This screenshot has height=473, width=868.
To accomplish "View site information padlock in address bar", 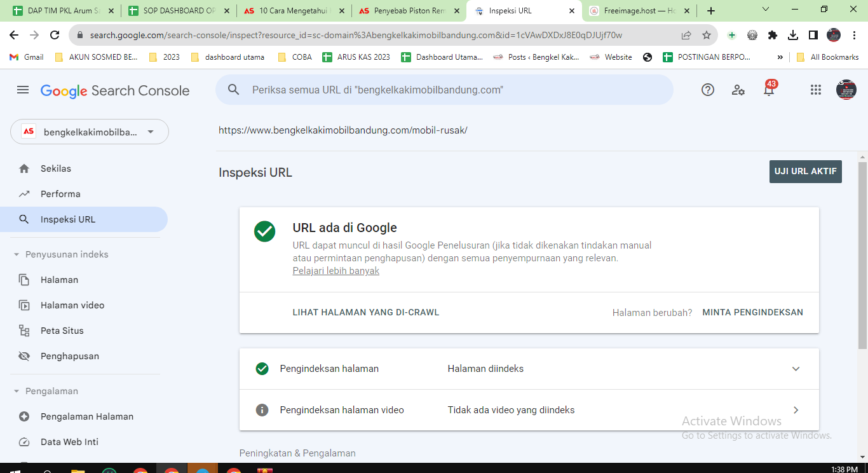I will coord(80,36).
